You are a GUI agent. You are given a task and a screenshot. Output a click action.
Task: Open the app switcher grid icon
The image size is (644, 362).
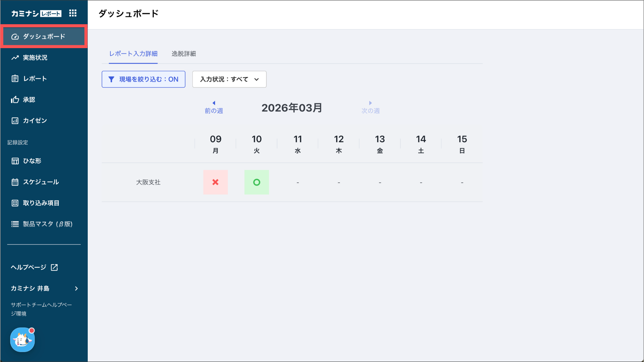(73, 13)
